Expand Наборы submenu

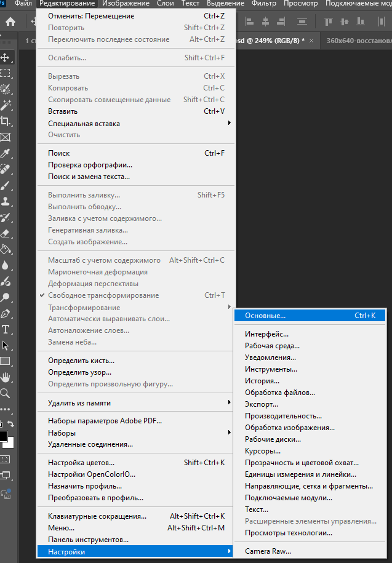coord(136,433)
